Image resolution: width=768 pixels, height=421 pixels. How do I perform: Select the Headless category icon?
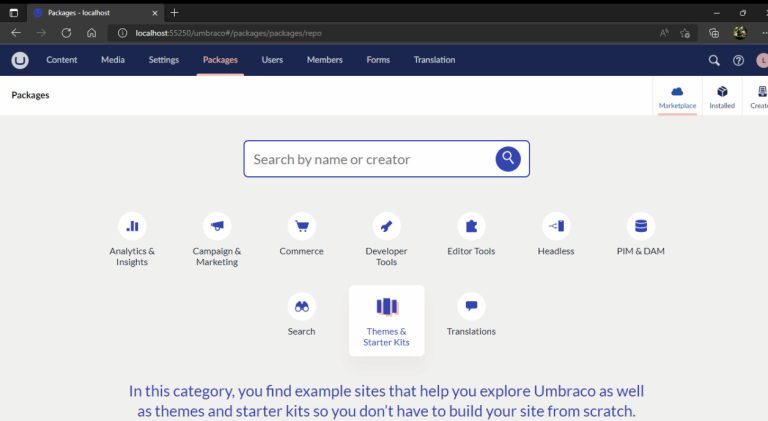pyautogui.click(x=556, y=226)
